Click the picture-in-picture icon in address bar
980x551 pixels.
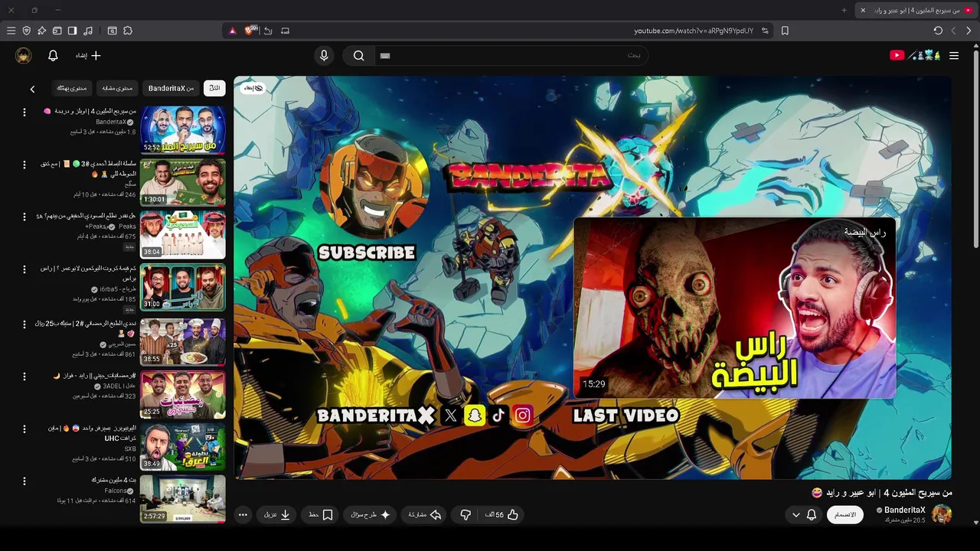pyautogui.click(x=285, y=31)
